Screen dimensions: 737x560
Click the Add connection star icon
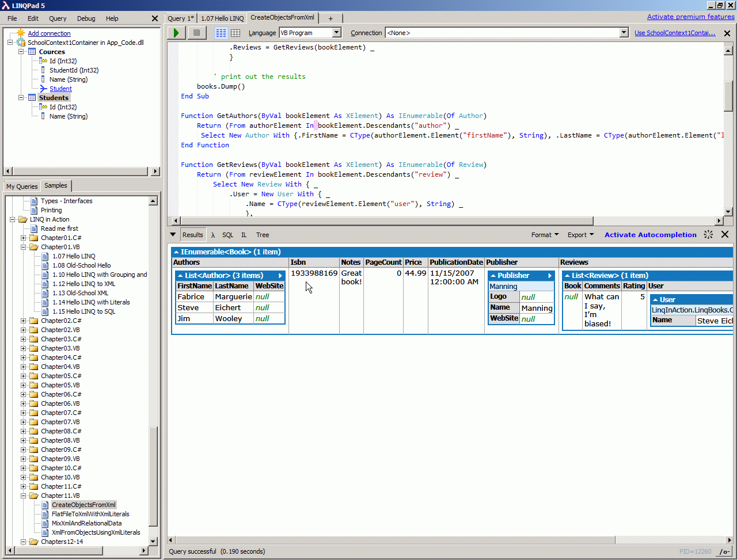coord(21,33)
